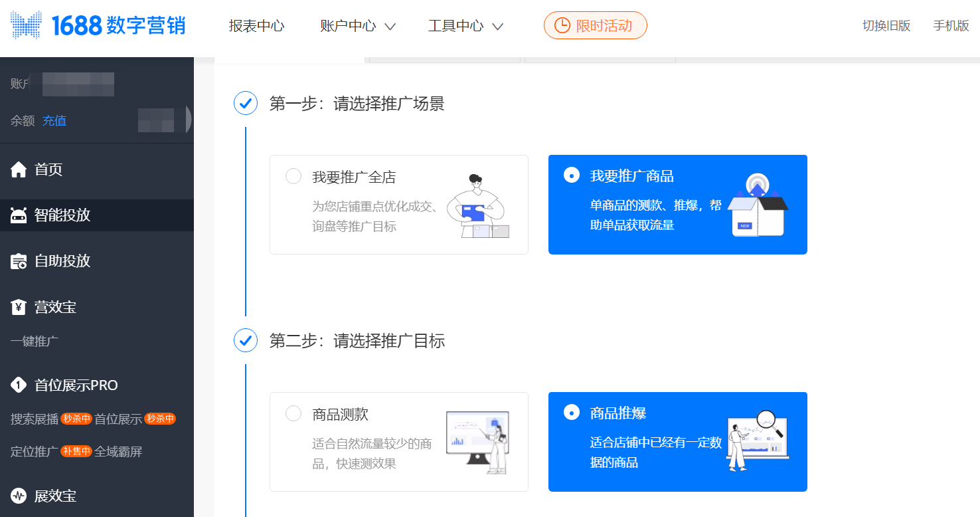Click the robot icon for 智能投放
Screen dimensions: 980x517
pyautogui.click(x=19, y=215)
